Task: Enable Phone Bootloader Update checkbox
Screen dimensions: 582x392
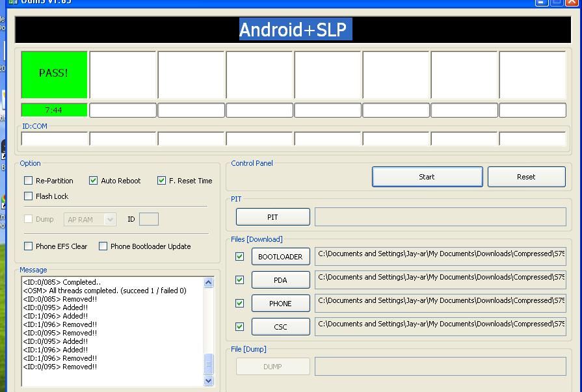Action: click(103, 246)
